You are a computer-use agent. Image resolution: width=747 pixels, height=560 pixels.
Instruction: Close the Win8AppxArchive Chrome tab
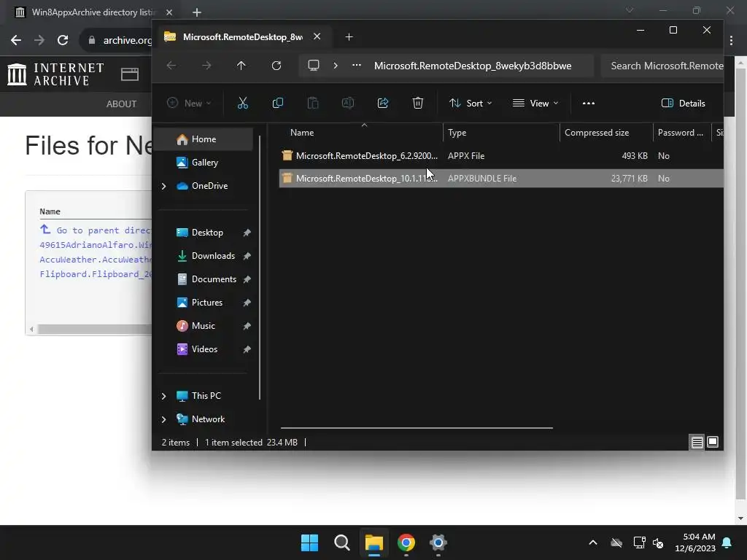(169, 12)
